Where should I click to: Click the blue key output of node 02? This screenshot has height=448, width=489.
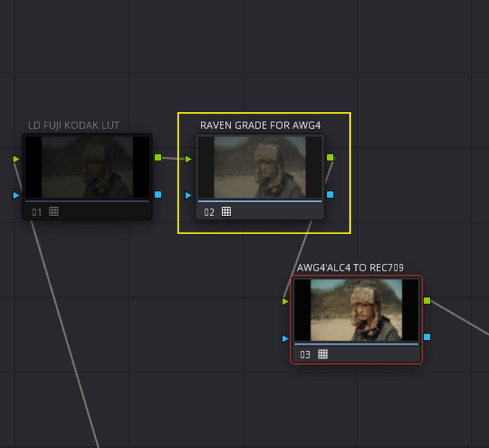pyautogui.click(x=330, y=194)
